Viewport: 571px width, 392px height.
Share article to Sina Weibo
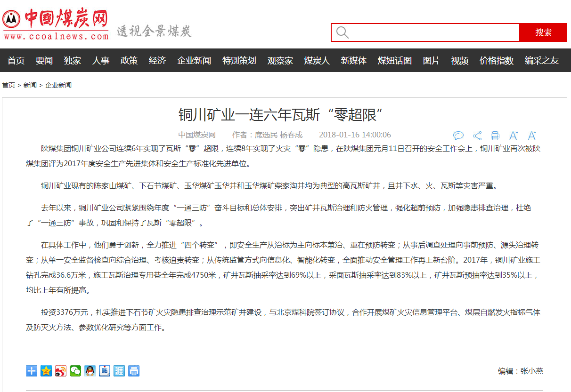[61, 371]
